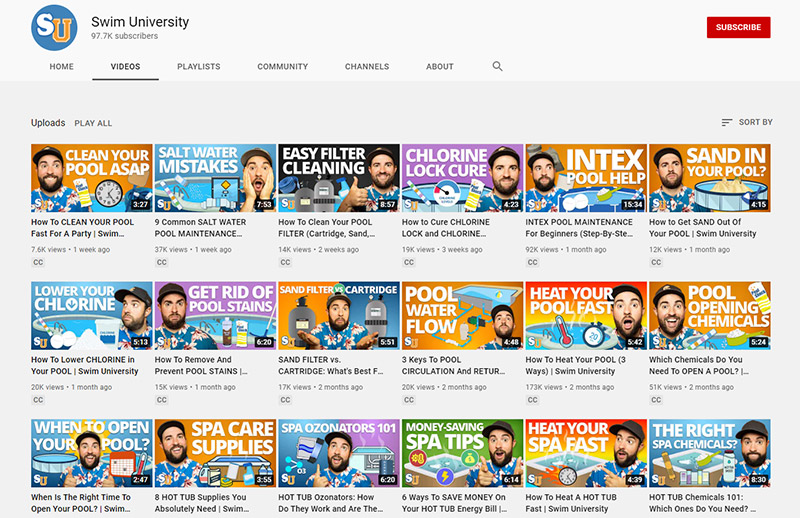Open title How To Heat Your POOL (3 Ways)

[576, 365]
